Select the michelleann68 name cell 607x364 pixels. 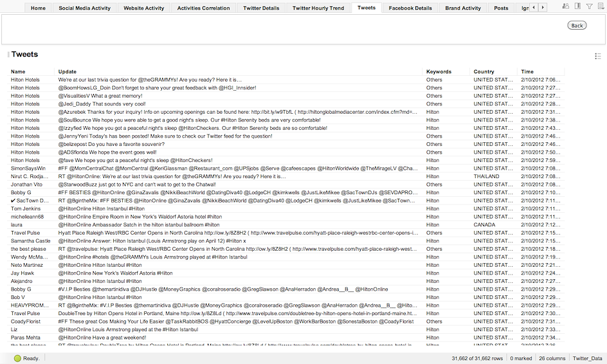[x=27, y=217]
